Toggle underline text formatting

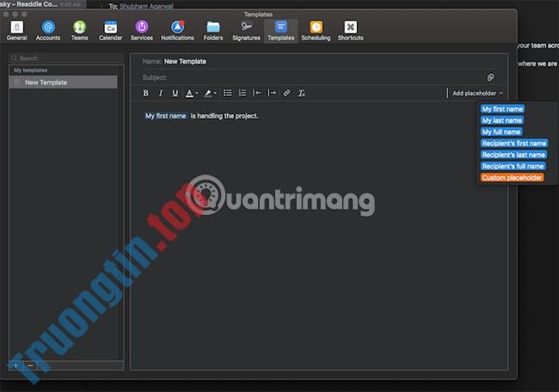175,93
